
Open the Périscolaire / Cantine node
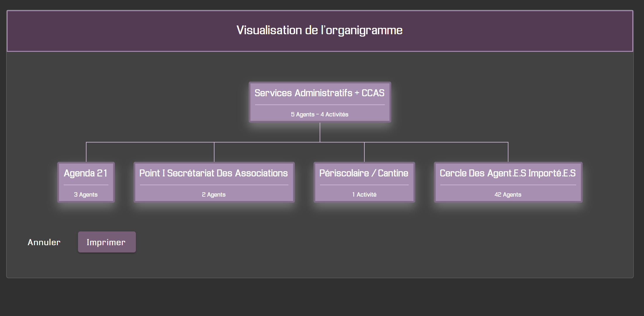click(x=364, y=182)
